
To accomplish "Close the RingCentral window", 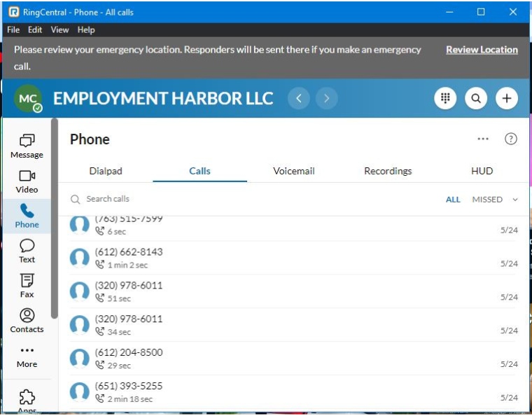I will click(x=513, y=12).
